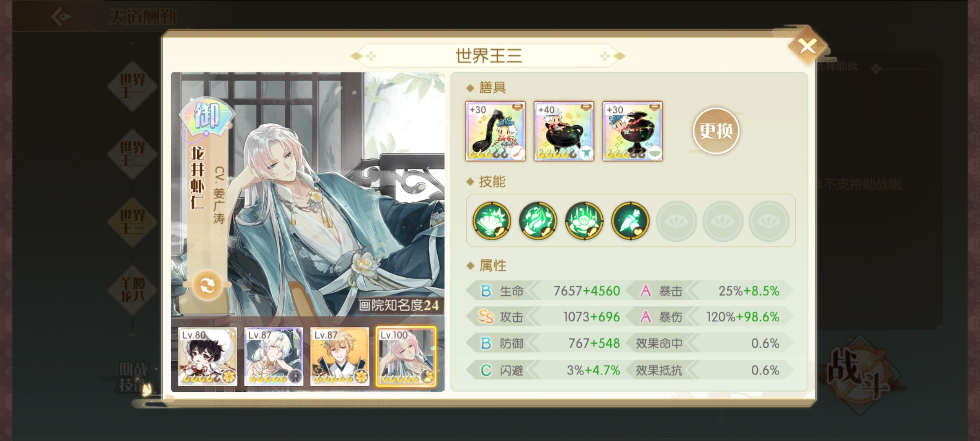This screenshot has height=441, width=980.
Task: Select the +30 goblet utensil icon
Action: point(633,131)
